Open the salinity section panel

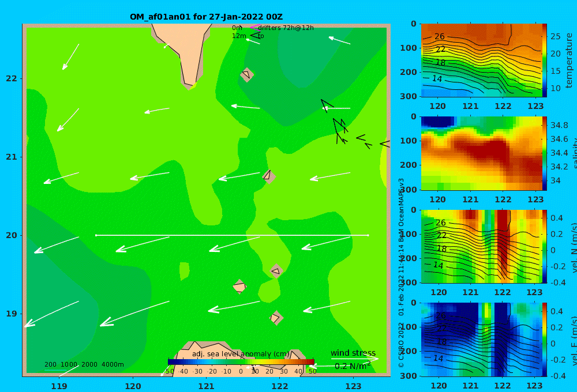(481, 153)
